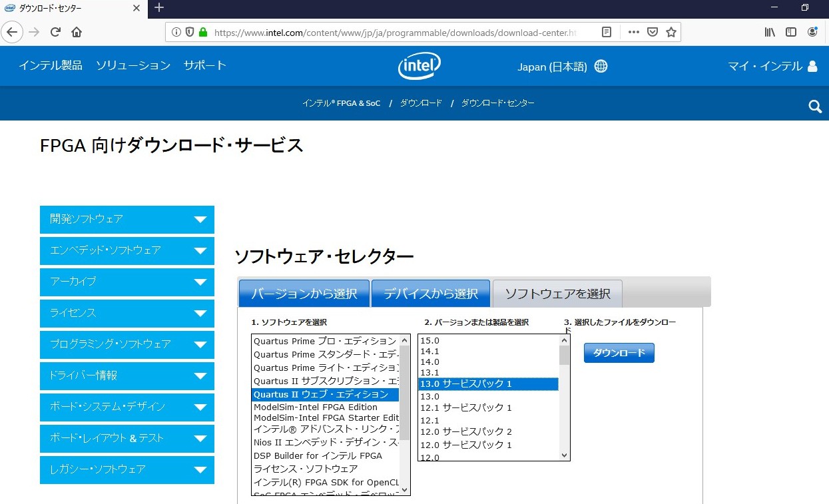The image size is (829, 504).
Task: Show site information for intel.com
Action: 176,32
